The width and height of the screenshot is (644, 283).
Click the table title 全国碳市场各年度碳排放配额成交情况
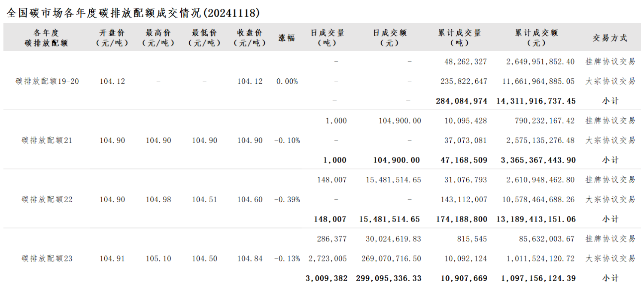pos(104,13)
